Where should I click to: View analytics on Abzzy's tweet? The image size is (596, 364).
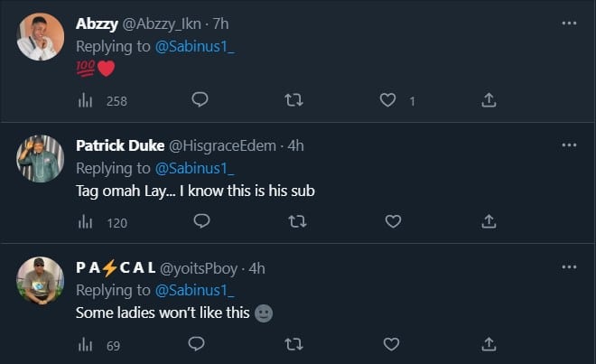pyautogui.click(x=86, y=101)
